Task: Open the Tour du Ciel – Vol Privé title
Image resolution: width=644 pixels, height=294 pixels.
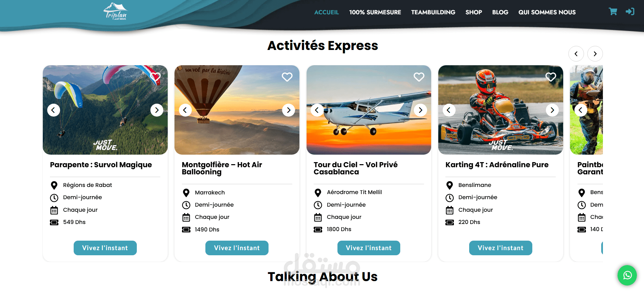Action: (355, 168)
